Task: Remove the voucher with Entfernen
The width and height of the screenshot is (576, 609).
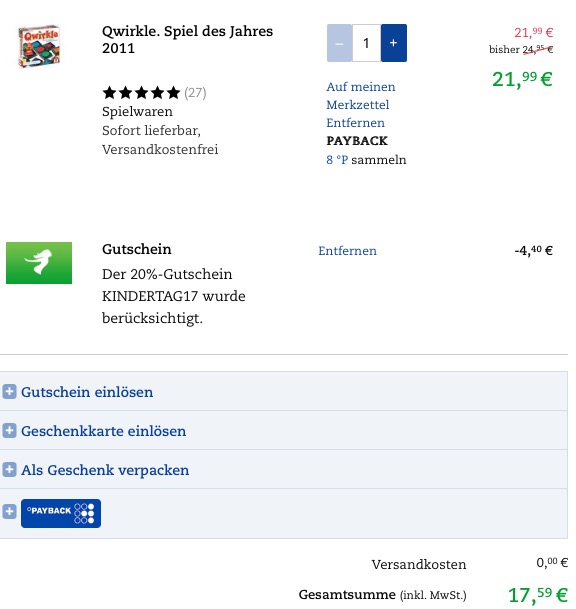Action: [347, 251]
